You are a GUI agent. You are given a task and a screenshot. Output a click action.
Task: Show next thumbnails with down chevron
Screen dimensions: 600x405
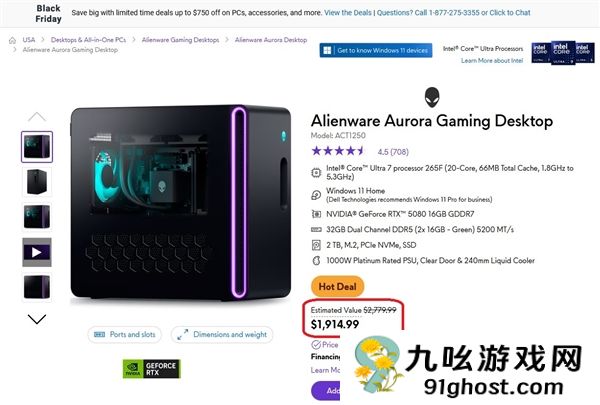point(37,319)
